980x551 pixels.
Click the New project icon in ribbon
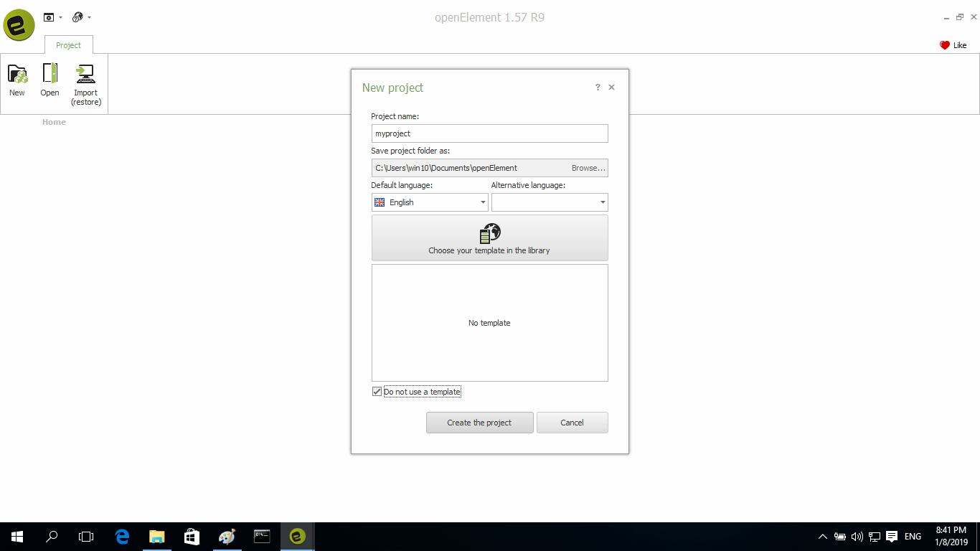pos(17,74)
